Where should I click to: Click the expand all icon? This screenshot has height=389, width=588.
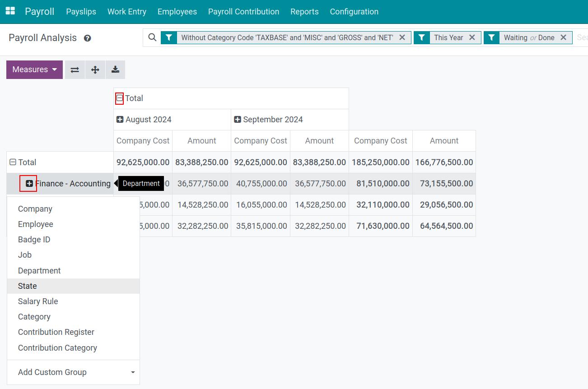click(x=95, y=69)
